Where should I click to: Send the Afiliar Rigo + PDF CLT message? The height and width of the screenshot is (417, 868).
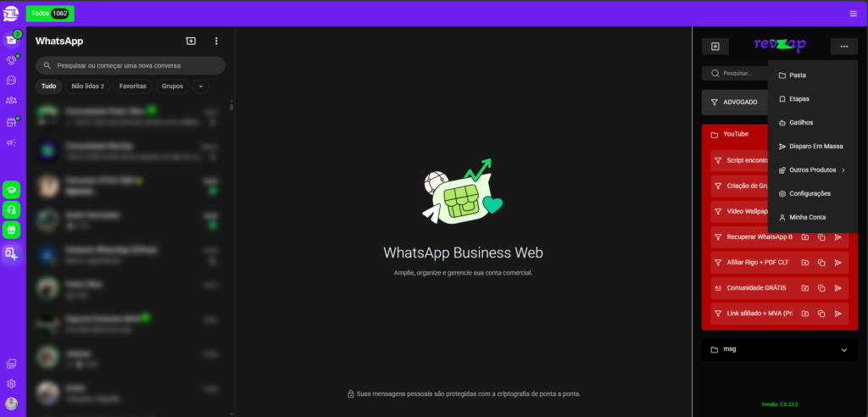pos(838,263)
